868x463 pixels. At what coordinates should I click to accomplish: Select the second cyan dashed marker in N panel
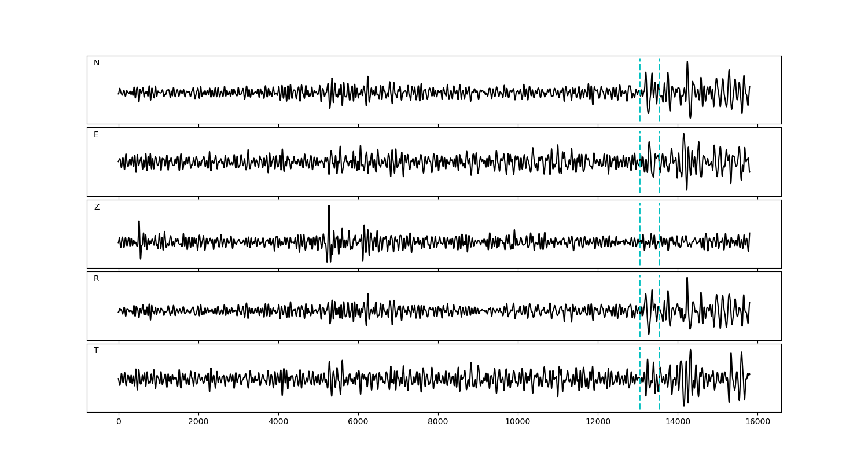659,90
